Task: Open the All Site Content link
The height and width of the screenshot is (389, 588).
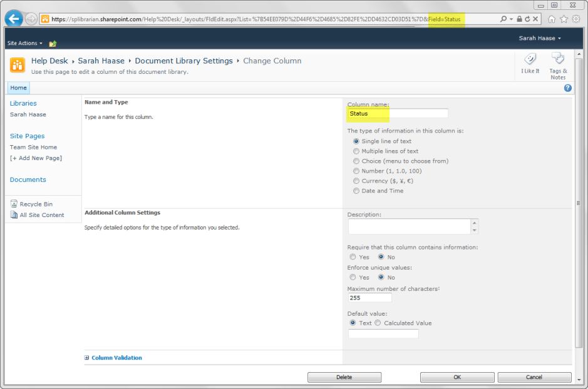Action: [x=41, y=215]
